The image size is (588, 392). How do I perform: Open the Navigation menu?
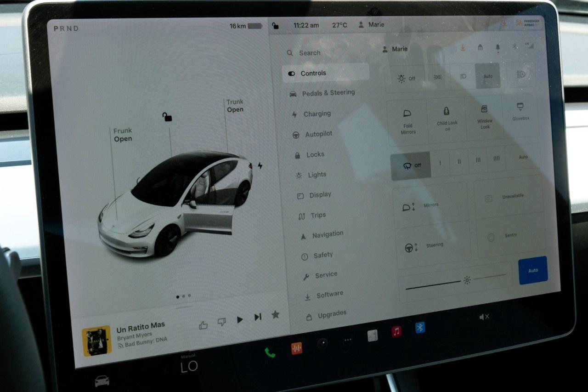pyautogui.click(x=322, y=235)
